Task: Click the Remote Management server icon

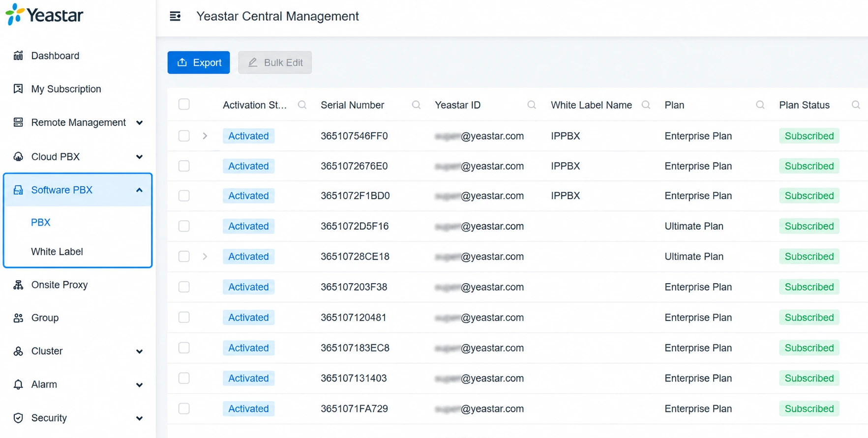Action: (18, 122)
